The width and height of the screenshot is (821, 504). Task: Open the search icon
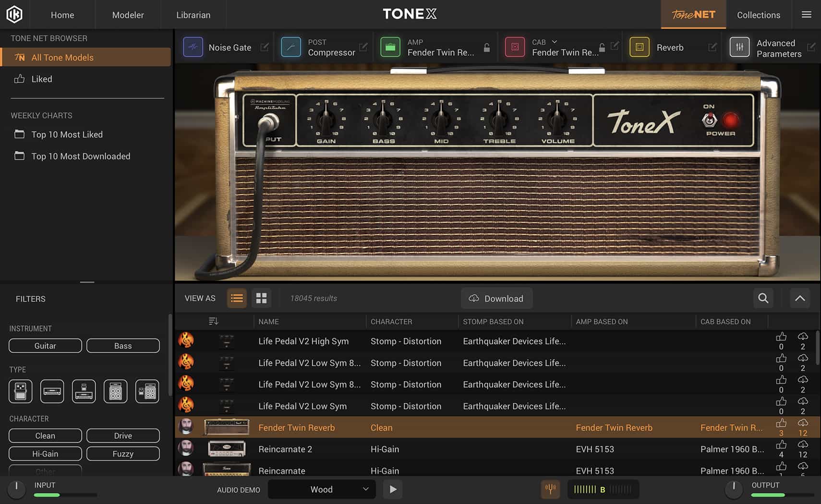coord(763,298)
